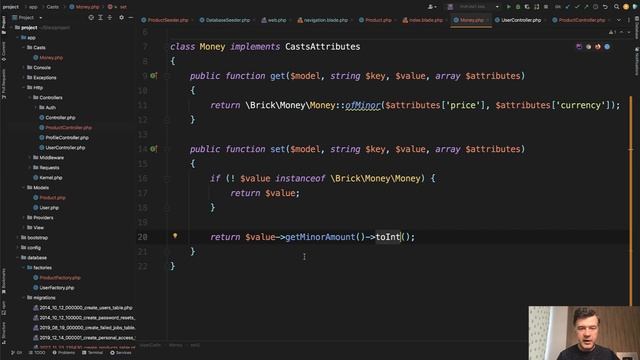The height and width of the screenshot is (360, 640).
Task: Open the Services tool window
Action: pos(121,353)
